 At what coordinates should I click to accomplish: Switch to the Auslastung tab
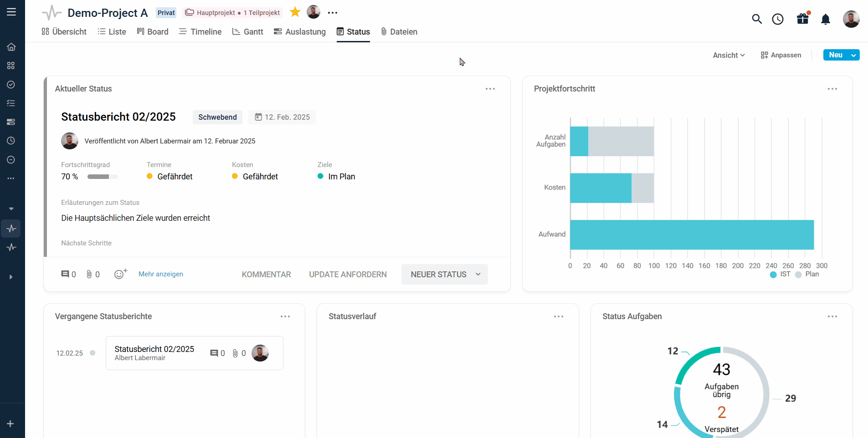coord(300,32)
